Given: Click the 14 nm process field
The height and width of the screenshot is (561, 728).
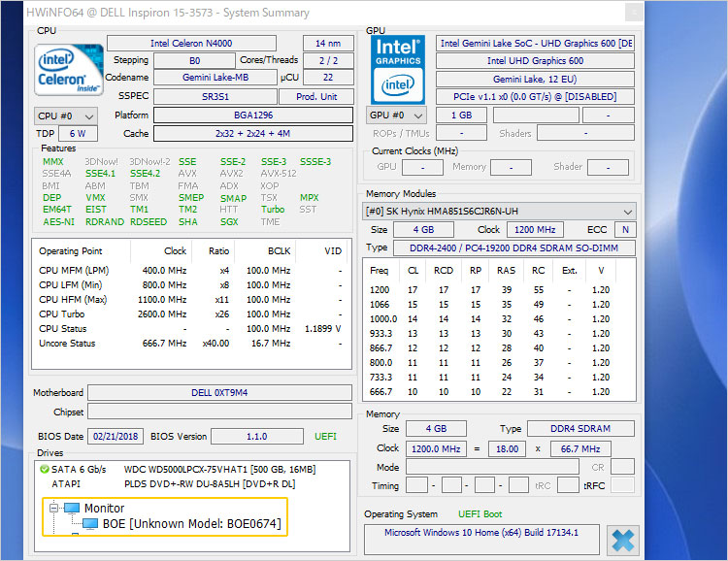Looking at the screenshot, I should (328, 43).
